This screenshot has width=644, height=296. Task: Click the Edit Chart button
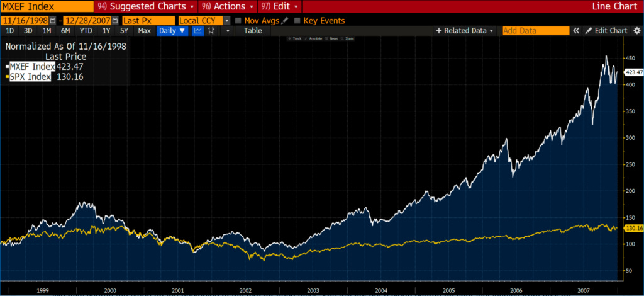coord(606,31)
